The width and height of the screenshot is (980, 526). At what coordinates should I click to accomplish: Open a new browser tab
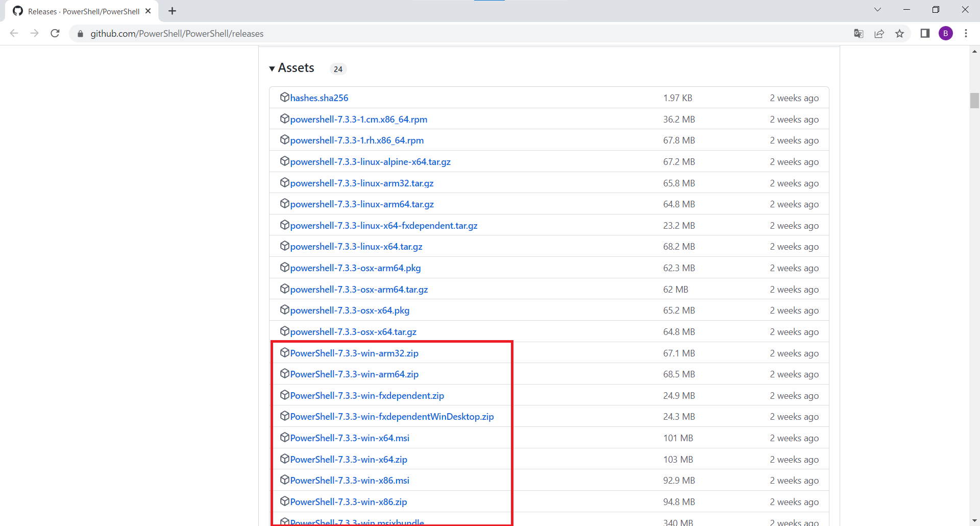(172, 11)
